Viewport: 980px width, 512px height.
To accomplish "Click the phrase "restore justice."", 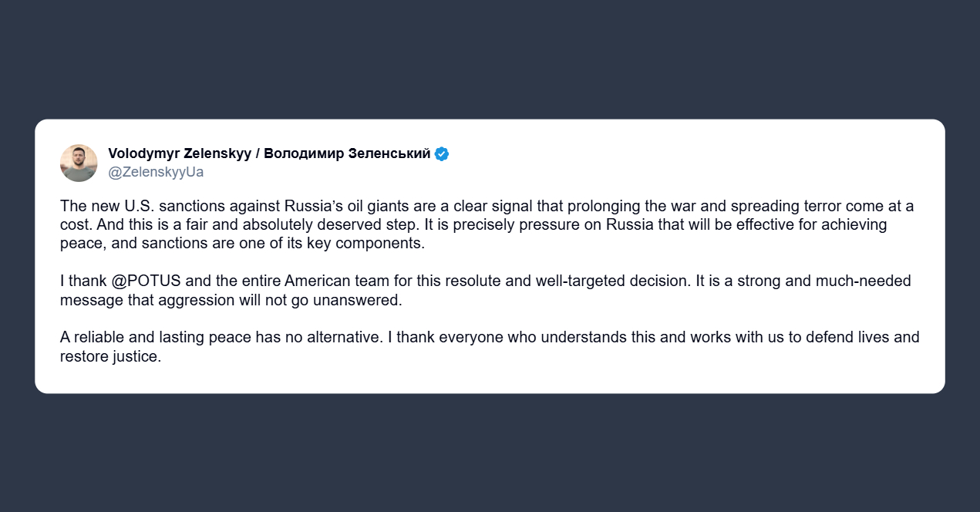I will [x=110, y=356].
